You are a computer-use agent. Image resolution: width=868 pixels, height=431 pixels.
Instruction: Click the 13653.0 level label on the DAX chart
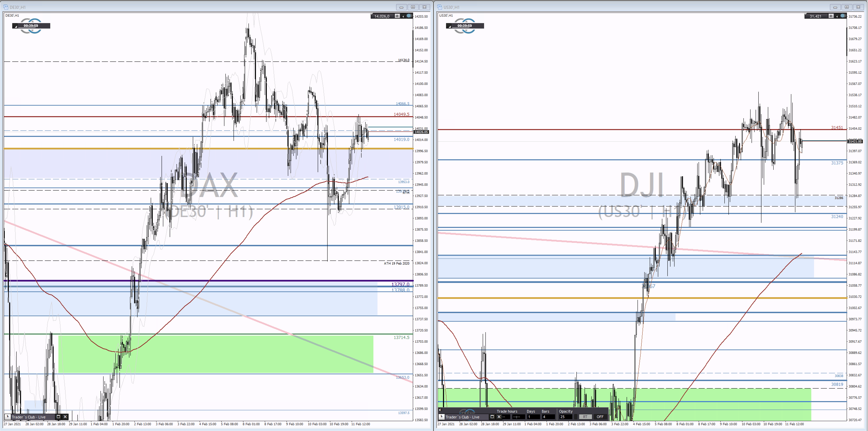coord(403,377)
